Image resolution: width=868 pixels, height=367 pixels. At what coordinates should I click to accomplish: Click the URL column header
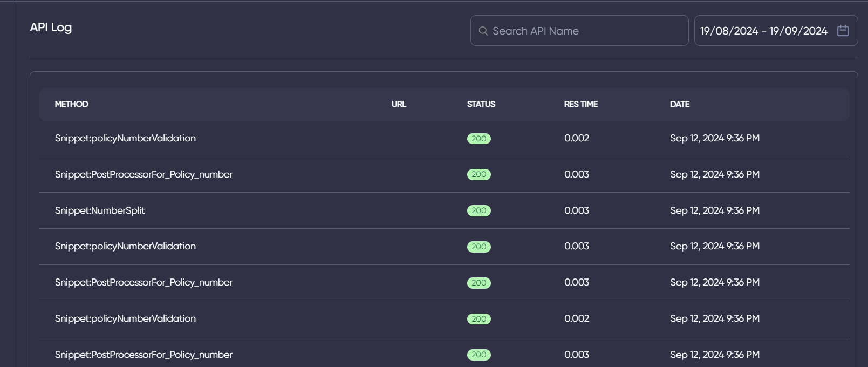coord(399,104)
